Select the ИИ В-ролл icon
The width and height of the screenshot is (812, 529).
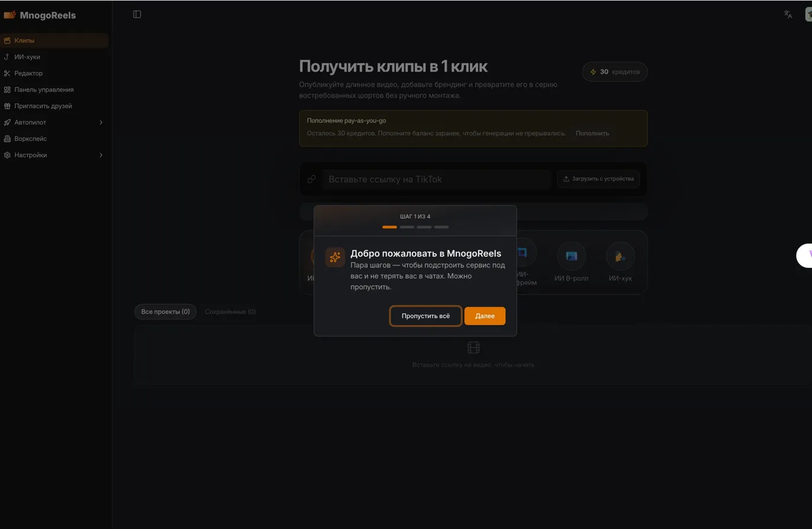click(571, 256)
